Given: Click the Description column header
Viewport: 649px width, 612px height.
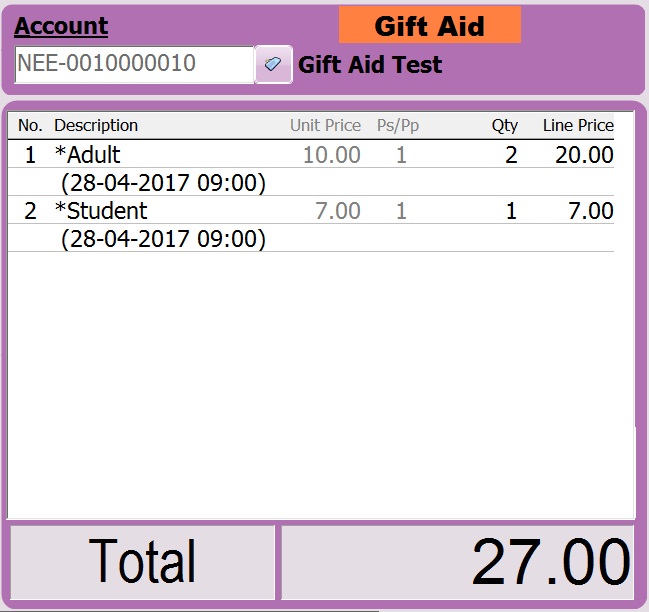Looking at the screenshot, I should click(x=96, y=125).
